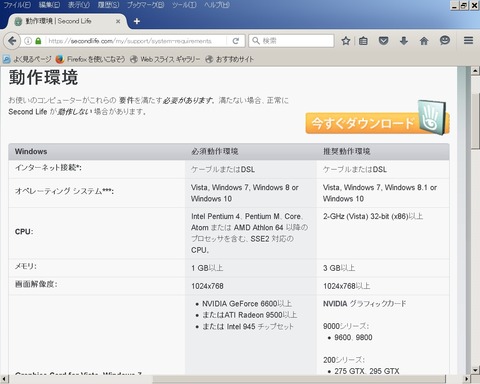The height and width of the screenshot is (384, 480).
Task: Click the CPU: row label
Action: 24,232
